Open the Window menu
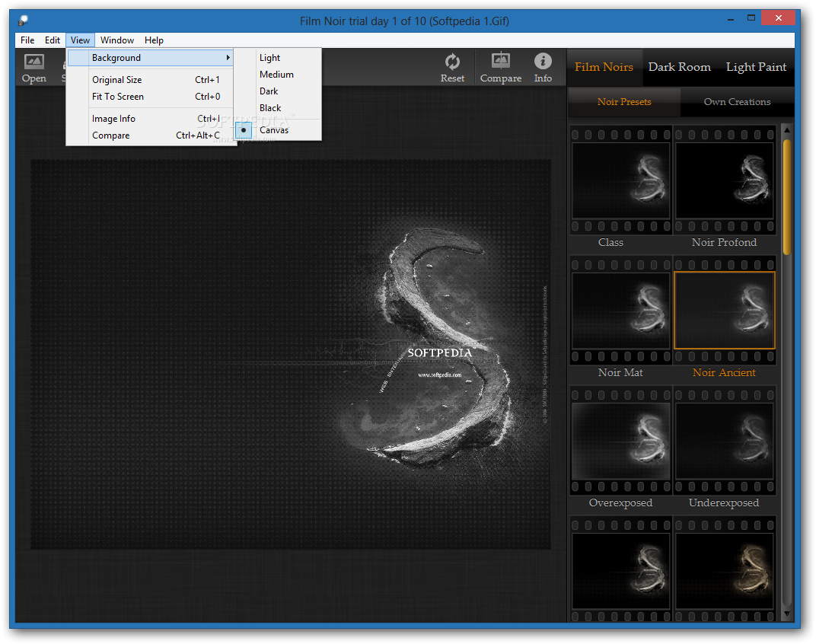 click(117, 40)
